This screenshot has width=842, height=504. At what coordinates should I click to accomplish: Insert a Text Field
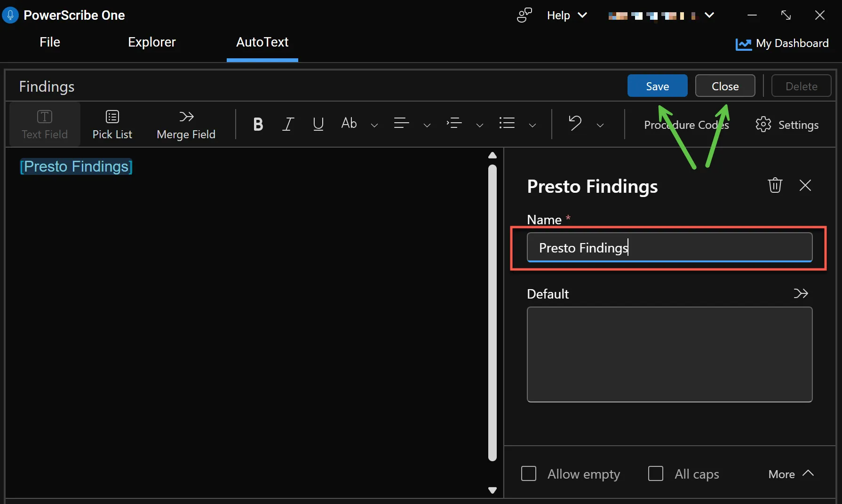pos(45,125)
